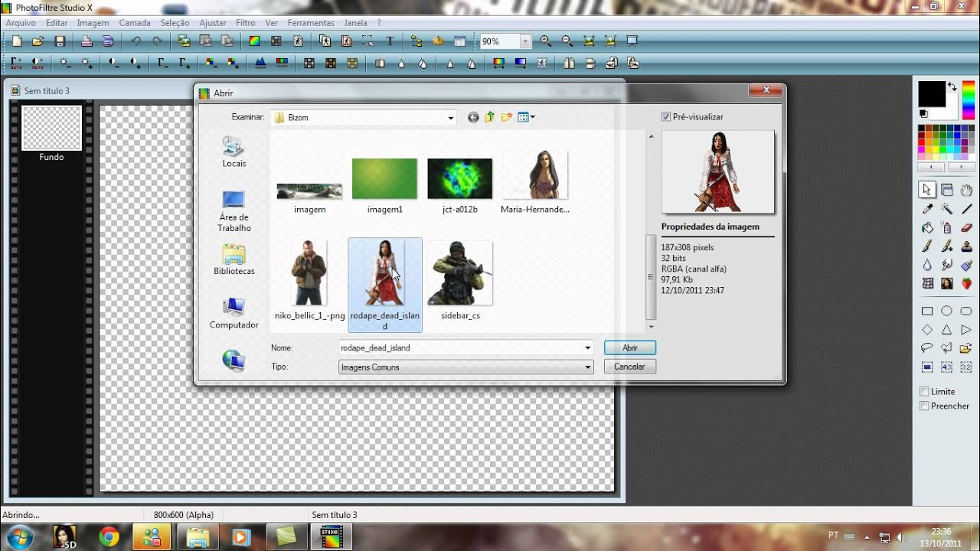Click the Abrir button
The width and height of the screenshot is (980, 551).
(630, 347)
